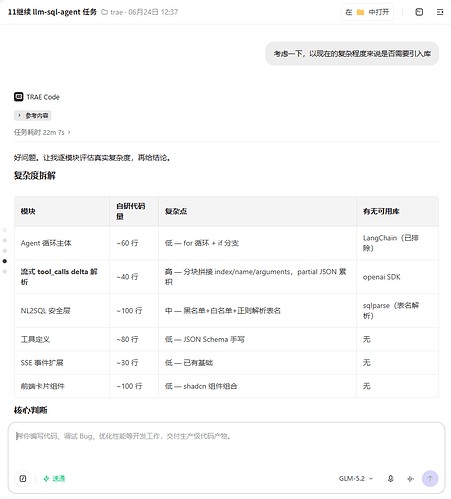Click the openai SDK cell

coord(397,277)
